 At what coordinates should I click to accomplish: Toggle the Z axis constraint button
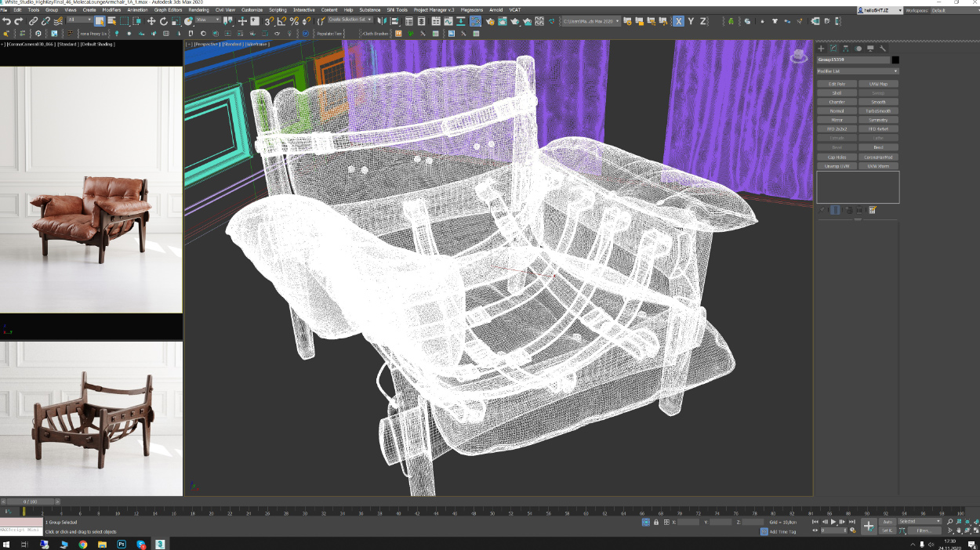click(702, 21)
